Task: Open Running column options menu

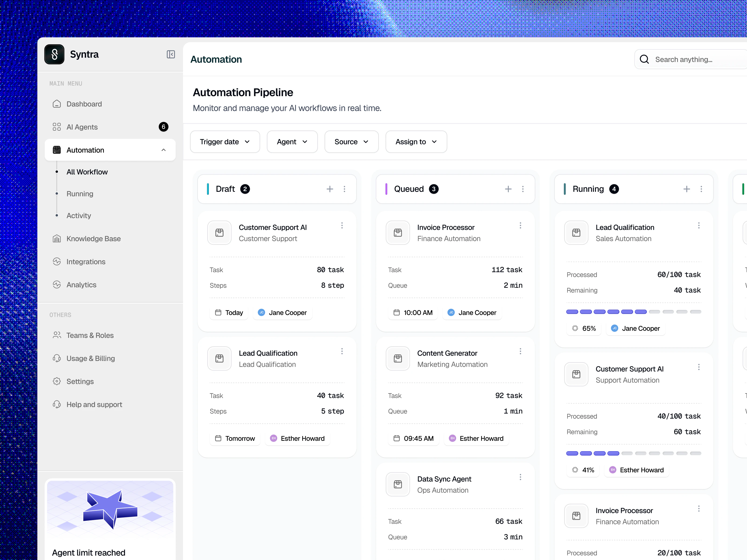Action: [x=701, y=189]
